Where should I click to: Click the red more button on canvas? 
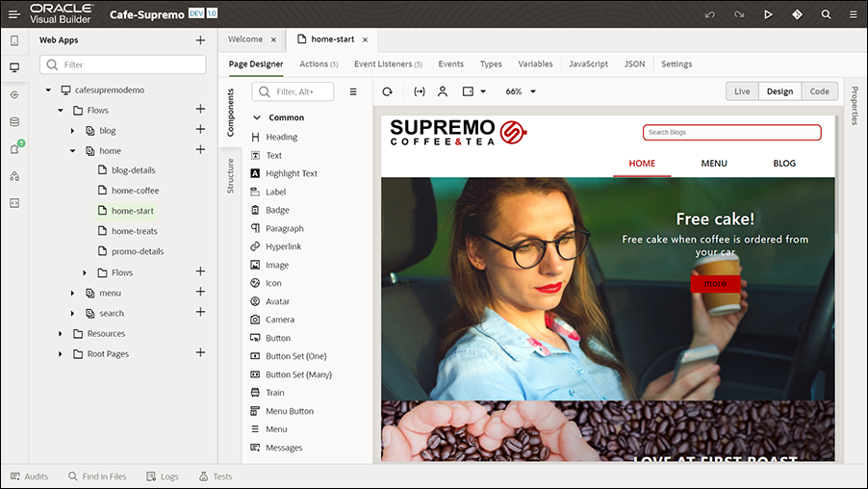[715, 284]
